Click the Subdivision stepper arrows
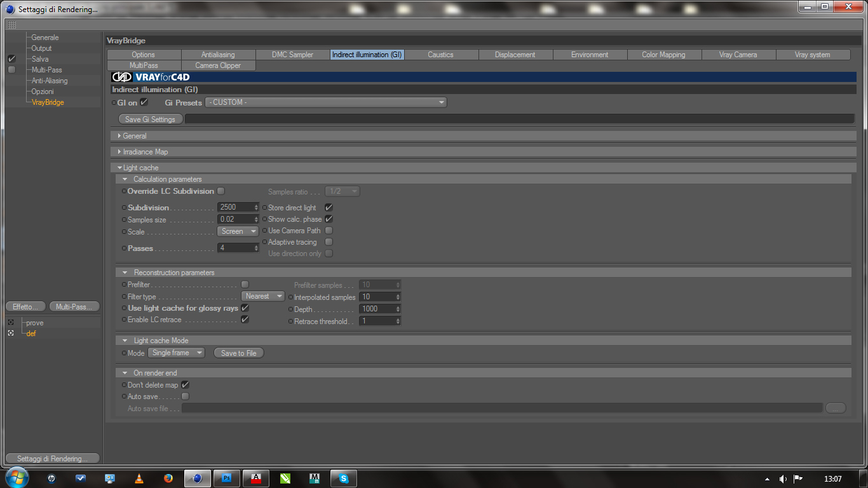Screen dimensions: 868x488 256,207
